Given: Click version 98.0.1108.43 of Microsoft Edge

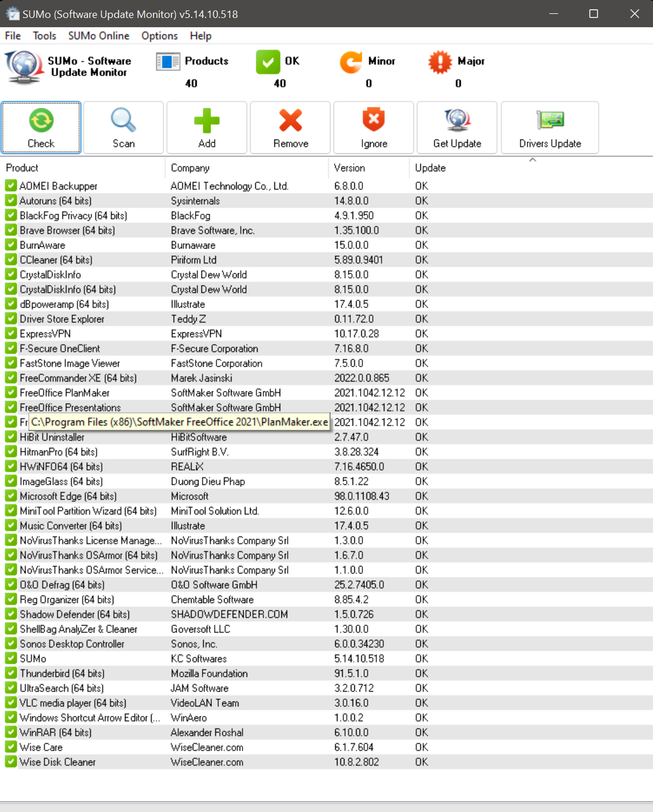Looking at the screenshot, I should pos(362,496).
